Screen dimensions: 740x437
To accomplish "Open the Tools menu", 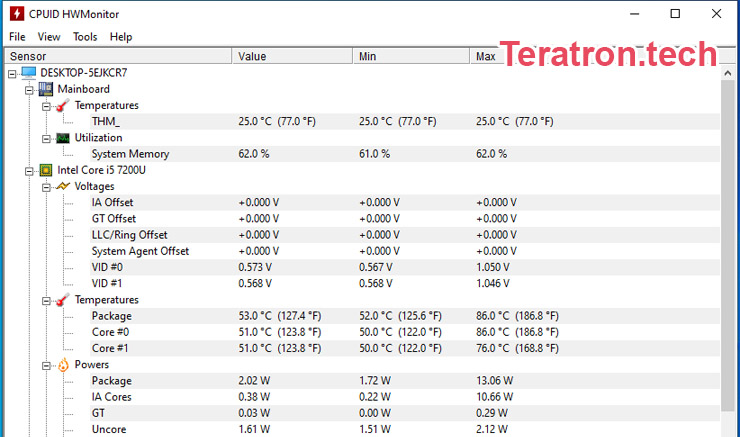I will click(85, 37).
